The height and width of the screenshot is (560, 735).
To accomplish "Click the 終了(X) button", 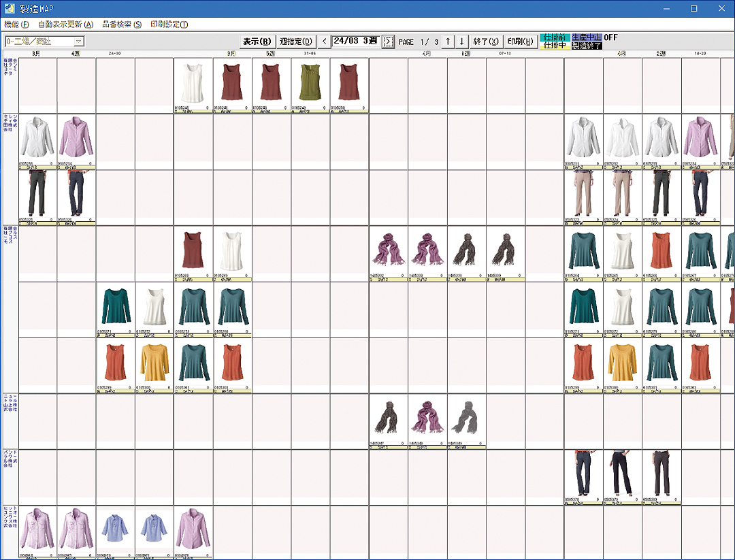I will (x=486, y=42).
